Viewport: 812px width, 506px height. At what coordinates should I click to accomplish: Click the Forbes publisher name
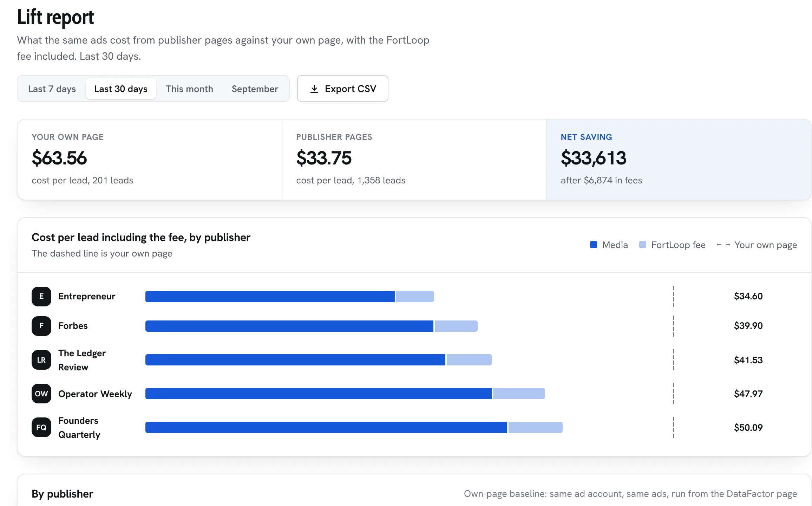[73, 326]
